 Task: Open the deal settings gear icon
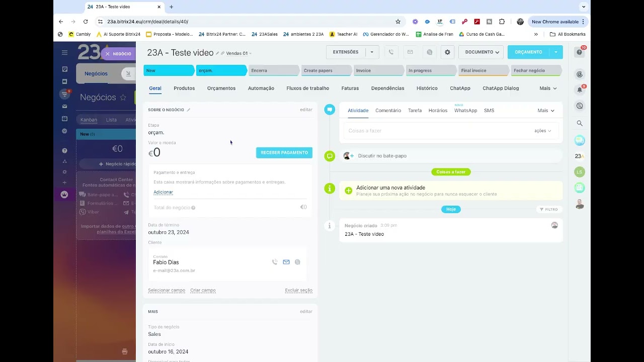[447, 52]
